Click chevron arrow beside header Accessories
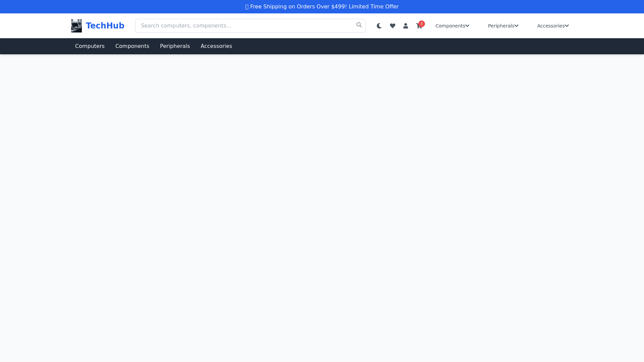The height and width of the screenshot is (362, 644). [x=567, y=26]
